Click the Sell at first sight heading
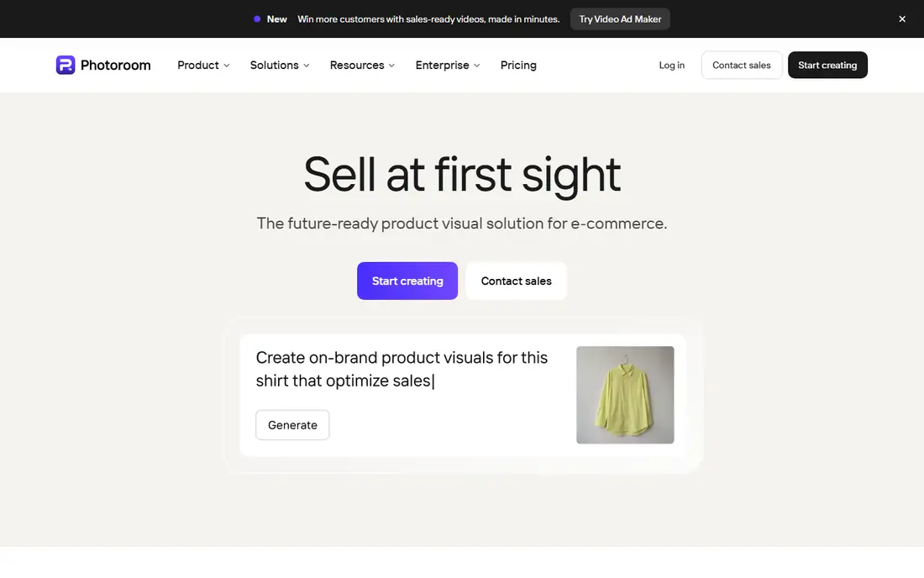 (x=462, y=175)
